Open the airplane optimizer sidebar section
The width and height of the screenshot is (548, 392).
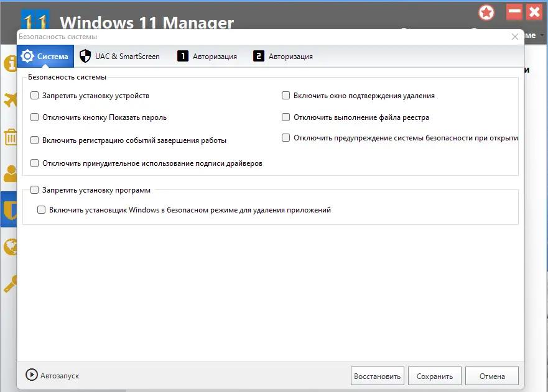coord(10,100)
